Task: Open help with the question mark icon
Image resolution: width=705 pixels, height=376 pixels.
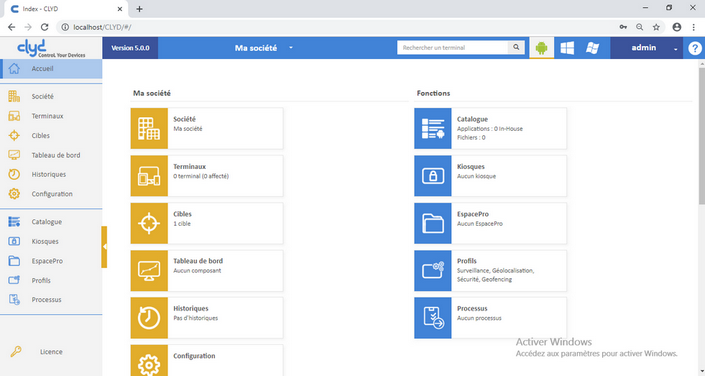Action: pos(695,48)
